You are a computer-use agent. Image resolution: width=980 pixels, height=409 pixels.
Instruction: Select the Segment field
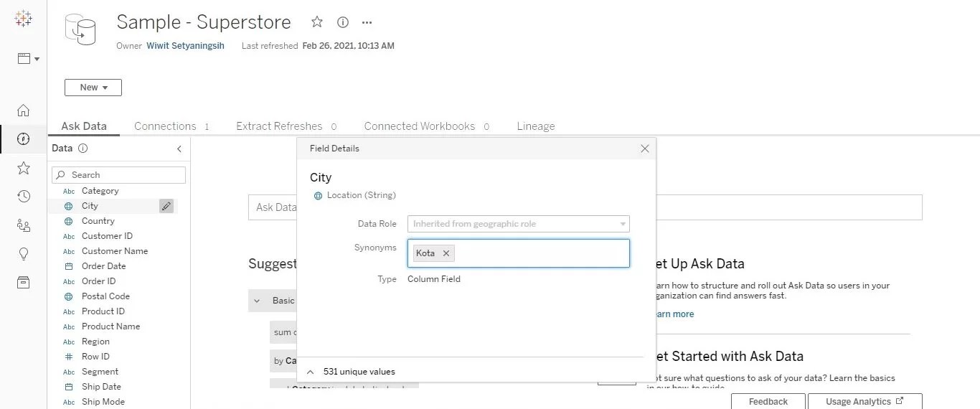pyautogui.click(x=100, y=372)
